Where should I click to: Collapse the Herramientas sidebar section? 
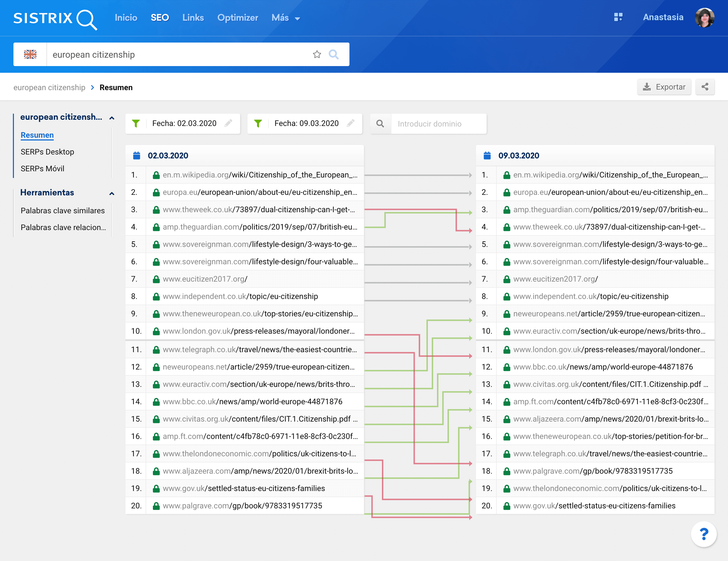(112, 193)
